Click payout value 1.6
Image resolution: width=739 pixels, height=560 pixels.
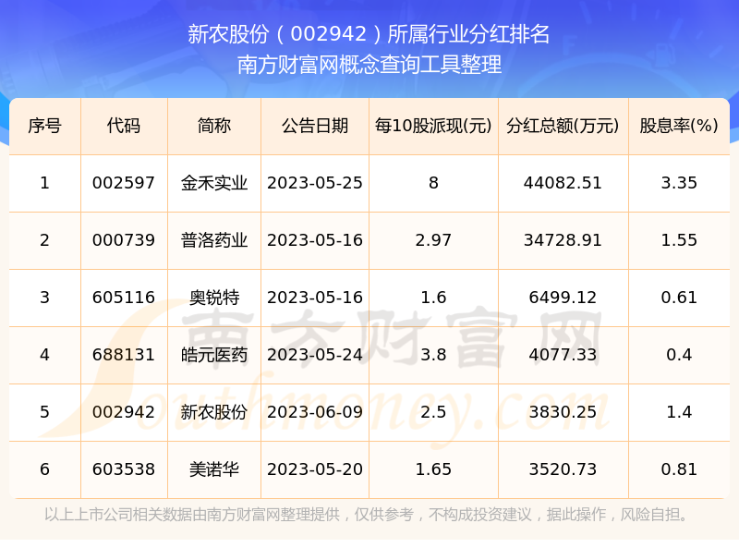point(433,298)
